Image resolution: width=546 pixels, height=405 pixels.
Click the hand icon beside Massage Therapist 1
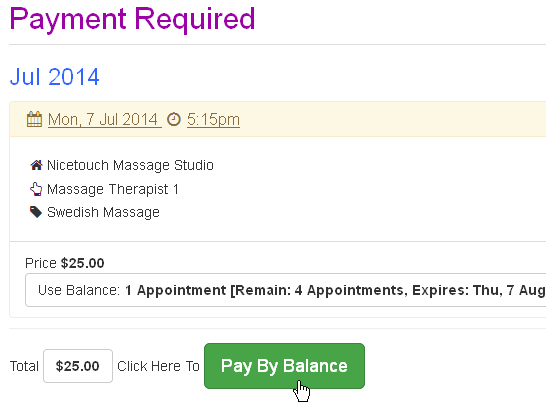tap(36, 189)
